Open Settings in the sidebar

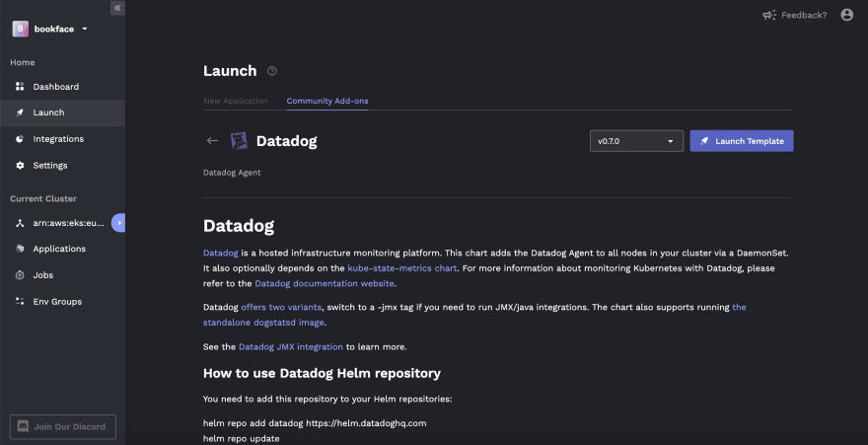coord(62,166)
